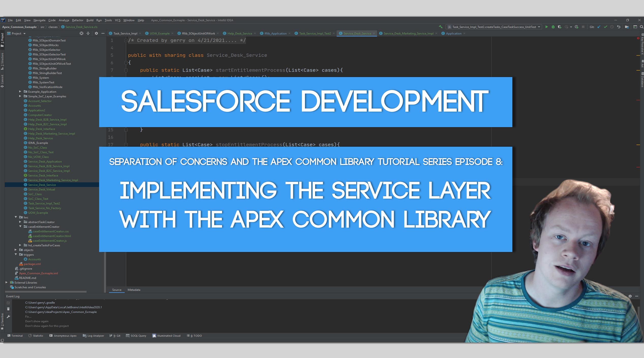Screen dimensions: 644x358
Task: Click the Project panel horizontal scrollbar
Action: pos(46,292)
